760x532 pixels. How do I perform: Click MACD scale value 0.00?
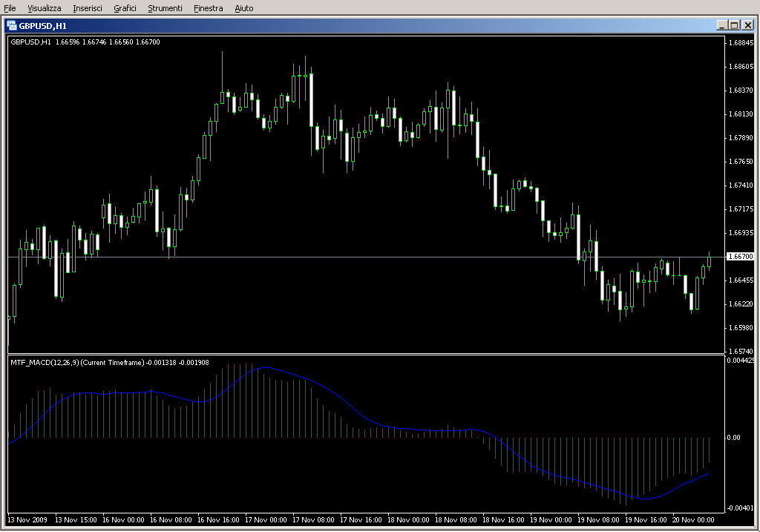click(x=733, y=438)
